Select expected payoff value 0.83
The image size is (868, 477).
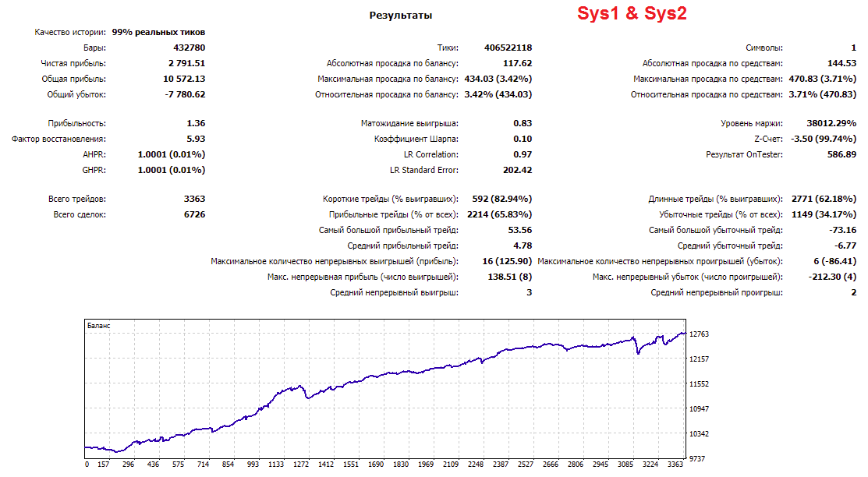523,123
